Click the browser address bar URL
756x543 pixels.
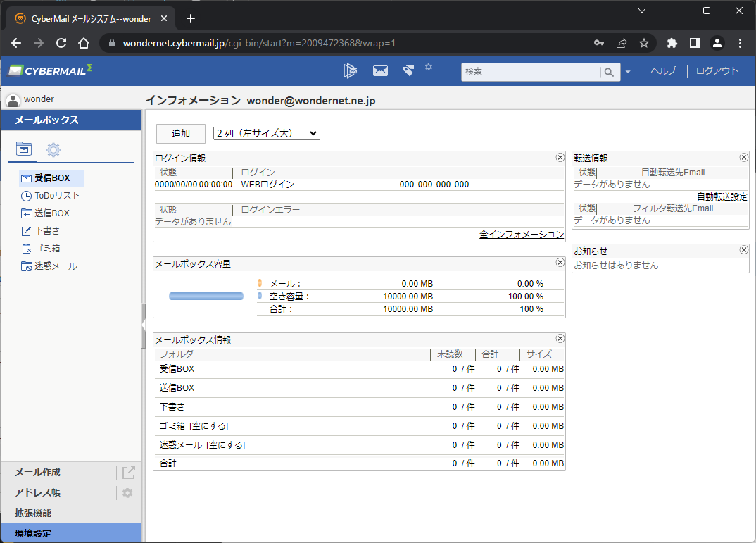259,43
